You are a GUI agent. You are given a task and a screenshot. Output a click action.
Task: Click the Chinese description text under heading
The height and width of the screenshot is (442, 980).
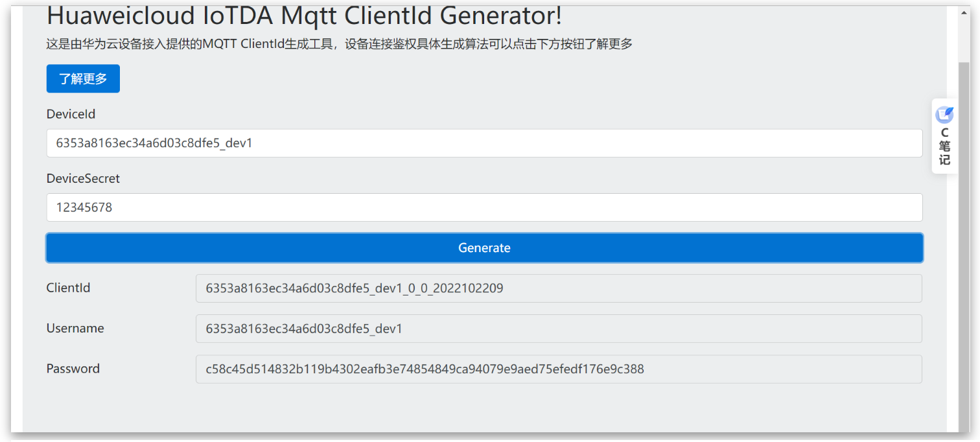coord(339,44)
